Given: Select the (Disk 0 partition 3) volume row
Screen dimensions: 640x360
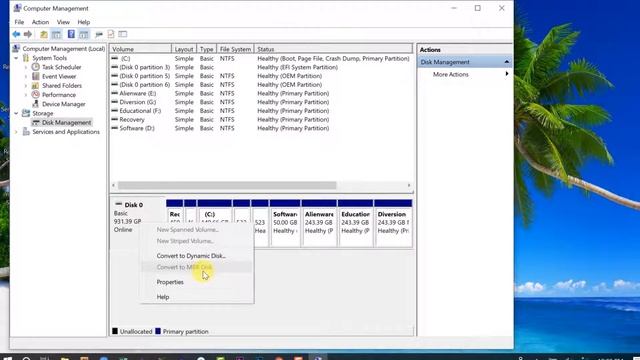Looking at the screenshot, I should coord(261,67).
